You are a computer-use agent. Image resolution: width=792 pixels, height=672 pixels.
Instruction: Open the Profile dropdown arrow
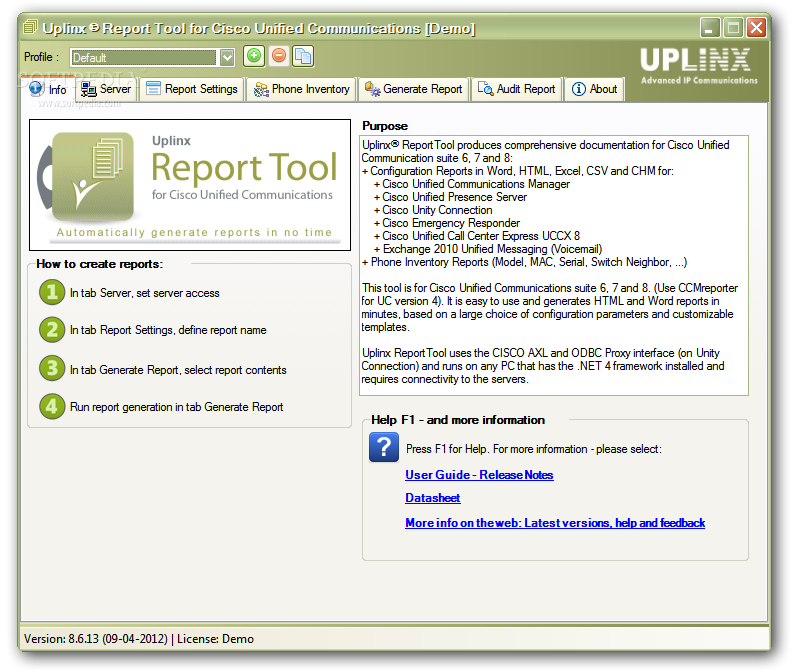coord(227,58)
